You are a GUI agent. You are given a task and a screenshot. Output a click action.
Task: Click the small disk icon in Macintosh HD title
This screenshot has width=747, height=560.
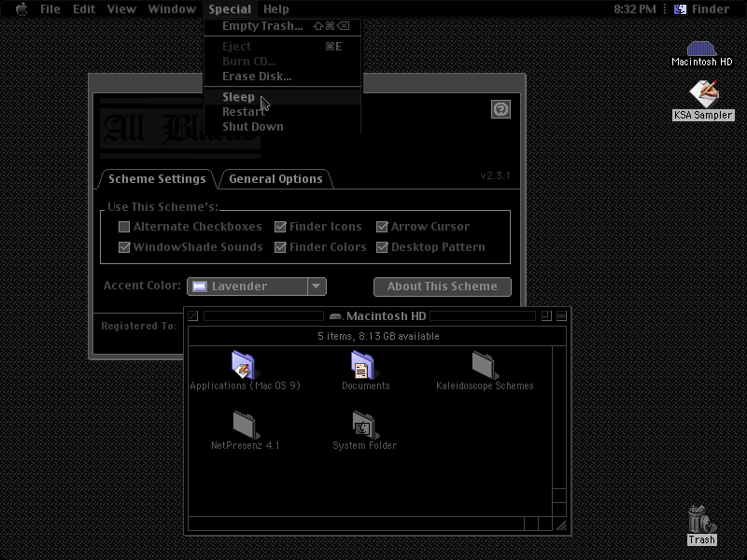pyautogui.click(x=336, y=316)
